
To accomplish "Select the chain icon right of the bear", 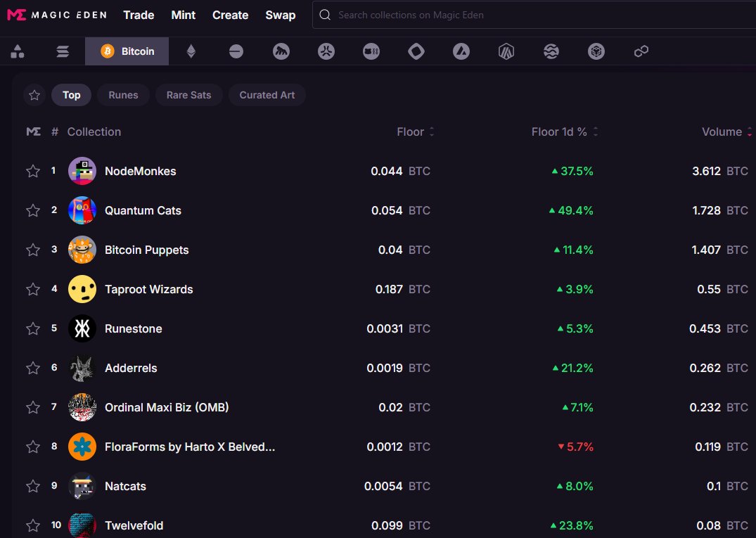I will click(x=326, y=51).
